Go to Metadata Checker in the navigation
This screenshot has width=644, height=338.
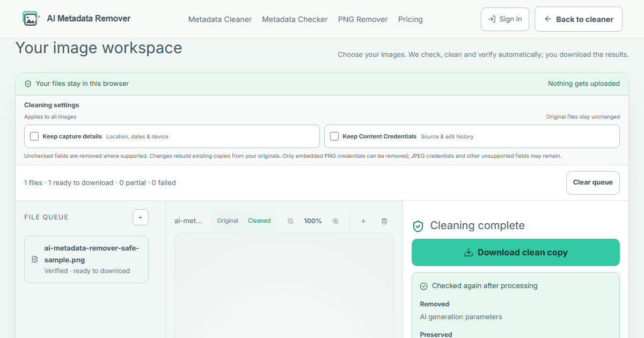(x=295, y=19)
